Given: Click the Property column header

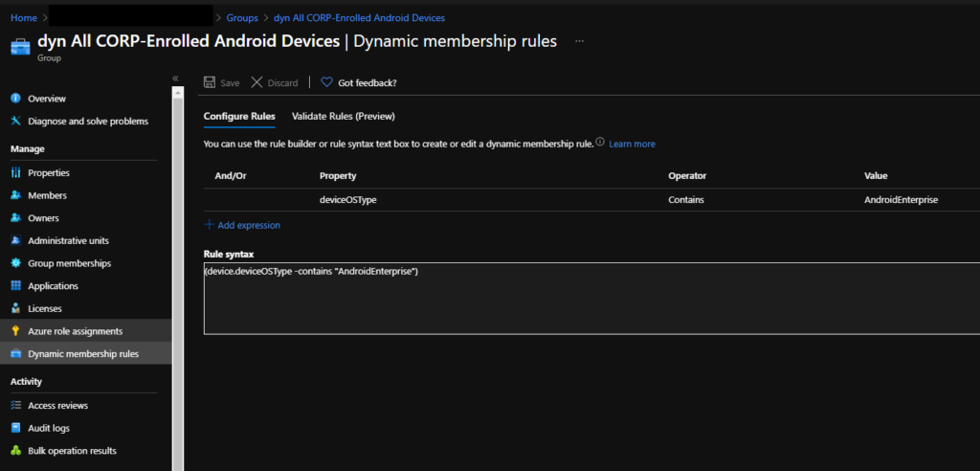Looking at the screenshot, I should coord(338,176).
